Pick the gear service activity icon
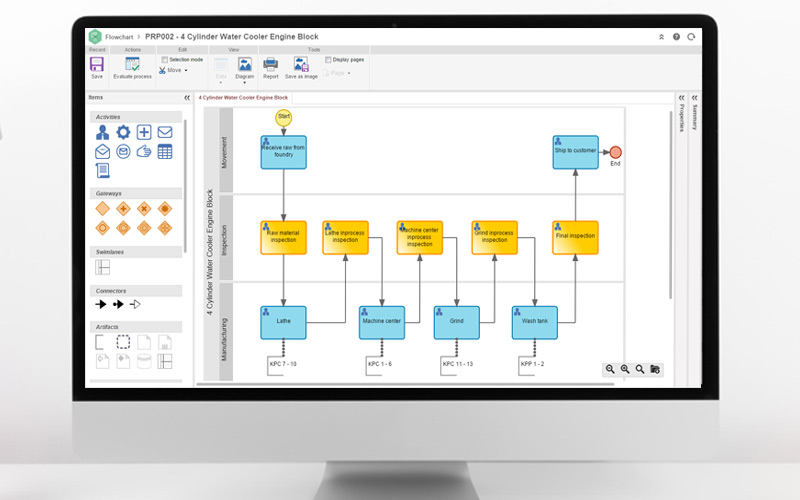 (123, 132)
